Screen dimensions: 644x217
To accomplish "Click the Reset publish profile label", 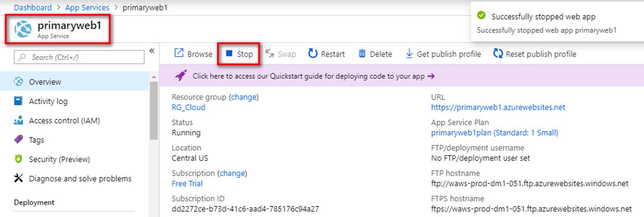I will point(541,54).
